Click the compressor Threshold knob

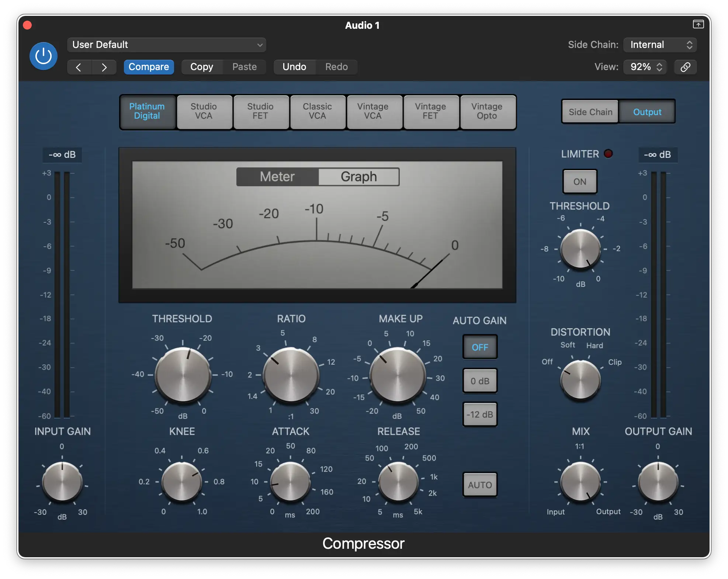point(183,375)
